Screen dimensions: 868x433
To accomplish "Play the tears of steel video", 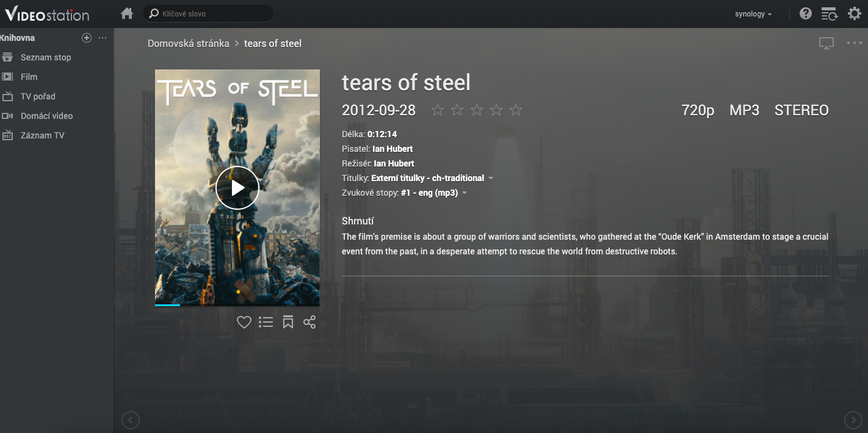I will point(237,188).
